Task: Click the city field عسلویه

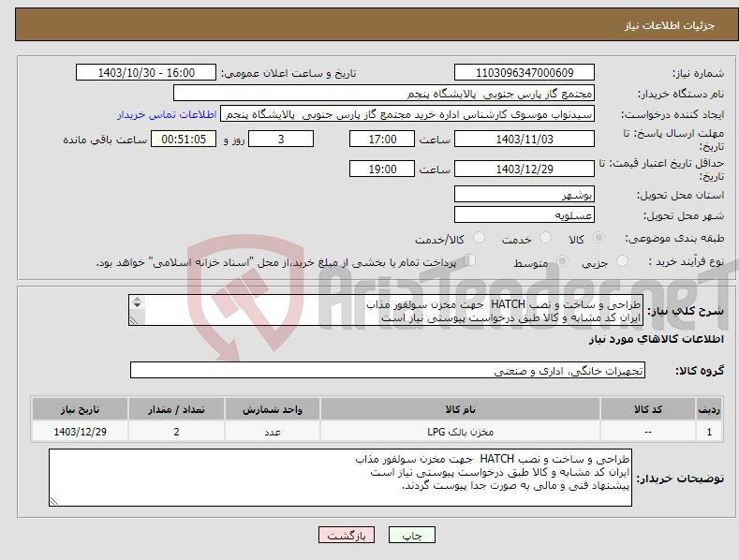Action: (x=525, y=214)
